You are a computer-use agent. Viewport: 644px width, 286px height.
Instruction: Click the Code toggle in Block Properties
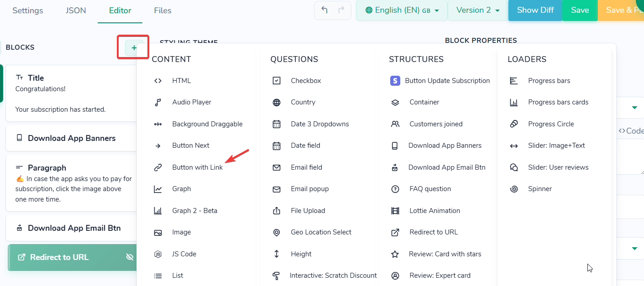click(x=631, y=131)
